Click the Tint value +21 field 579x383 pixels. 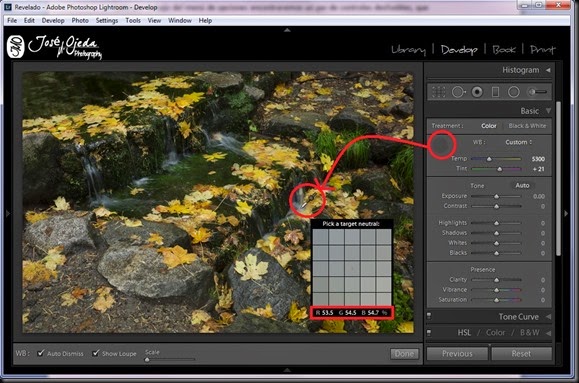539,169
